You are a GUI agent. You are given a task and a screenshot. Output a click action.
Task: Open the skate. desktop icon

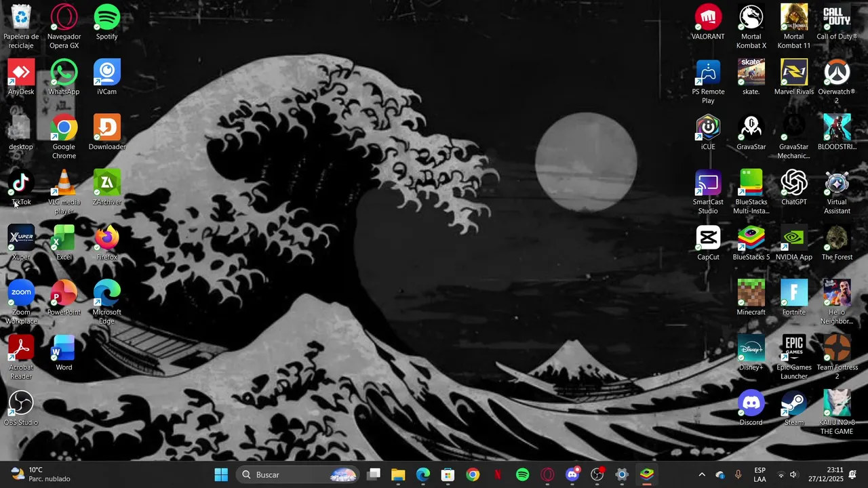pos(751,77)
